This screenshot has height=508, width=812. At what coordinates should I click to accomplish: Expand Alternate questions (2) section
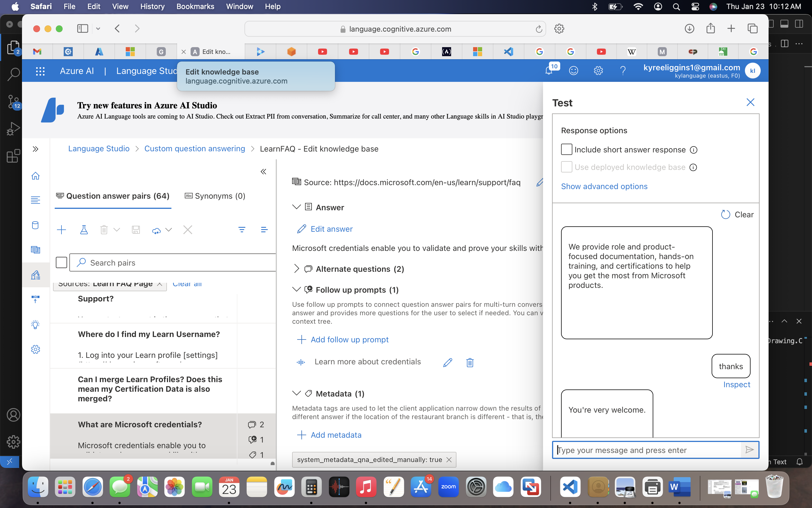coord(296,269)
